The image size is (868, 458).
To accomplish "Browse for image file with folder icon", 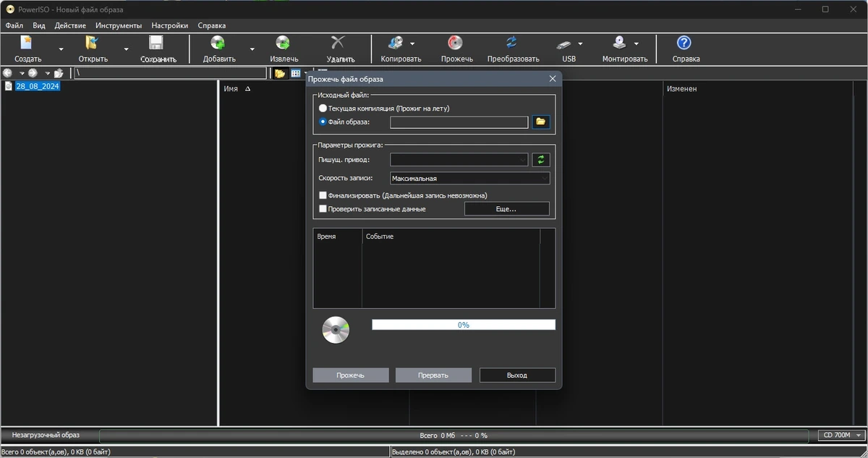I will (541, 122).
